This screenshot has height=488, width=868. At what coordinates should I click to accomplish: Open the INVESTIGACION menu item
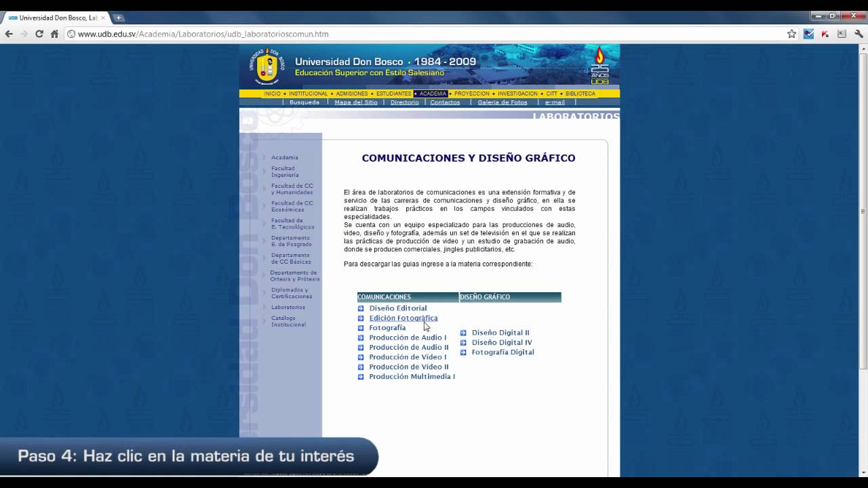pos(517,94)
